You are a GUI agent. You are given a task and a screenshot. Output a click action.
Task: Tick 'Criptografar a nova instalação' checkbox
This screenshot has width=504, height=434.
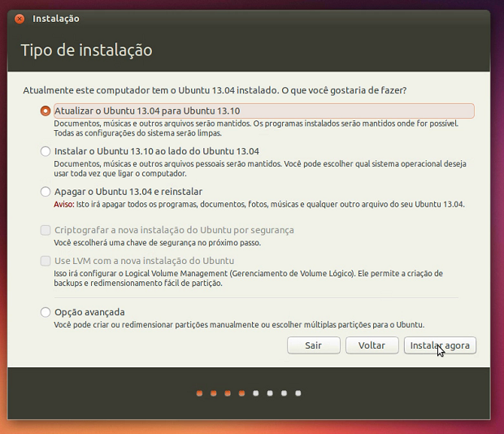pyautogui.click(x=46, y=230)
